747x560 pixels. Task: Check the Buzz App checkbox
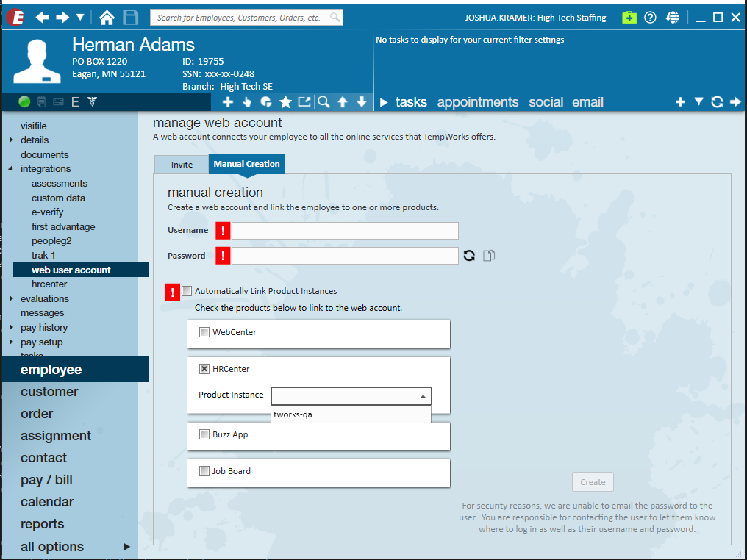pyautogui.click(x=204, y=434)
